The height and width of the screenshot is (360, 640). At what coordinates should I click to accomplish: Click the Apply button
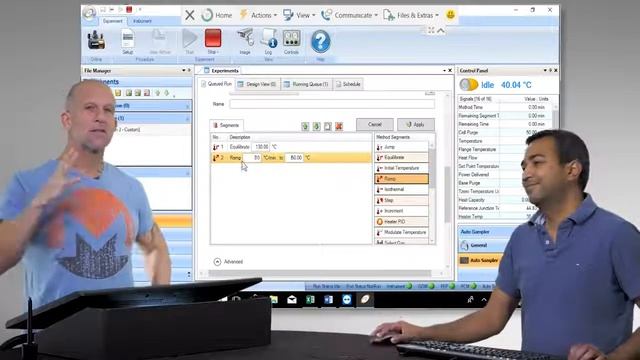(416, 124)
